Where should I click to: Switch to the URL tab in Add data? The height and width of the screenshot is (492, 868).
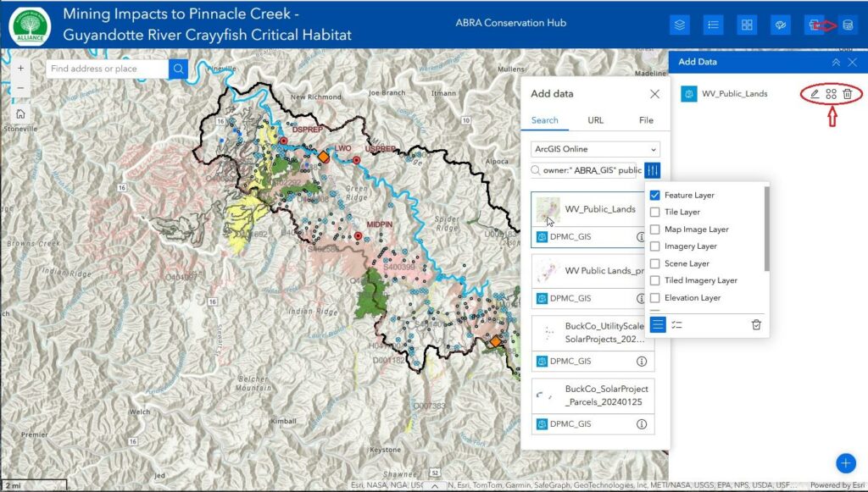[x=595, y=120]
